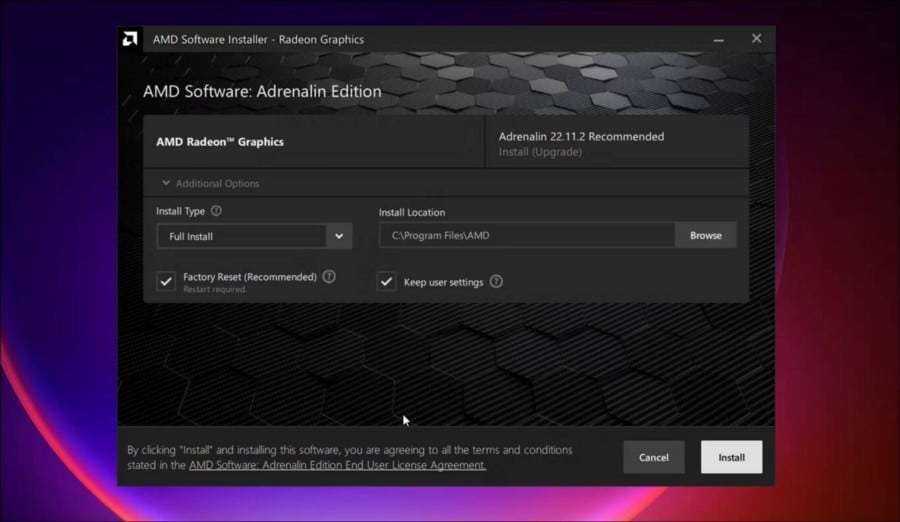
Task: Click the AMD logo in title bar
Action: tap(130, 39)
